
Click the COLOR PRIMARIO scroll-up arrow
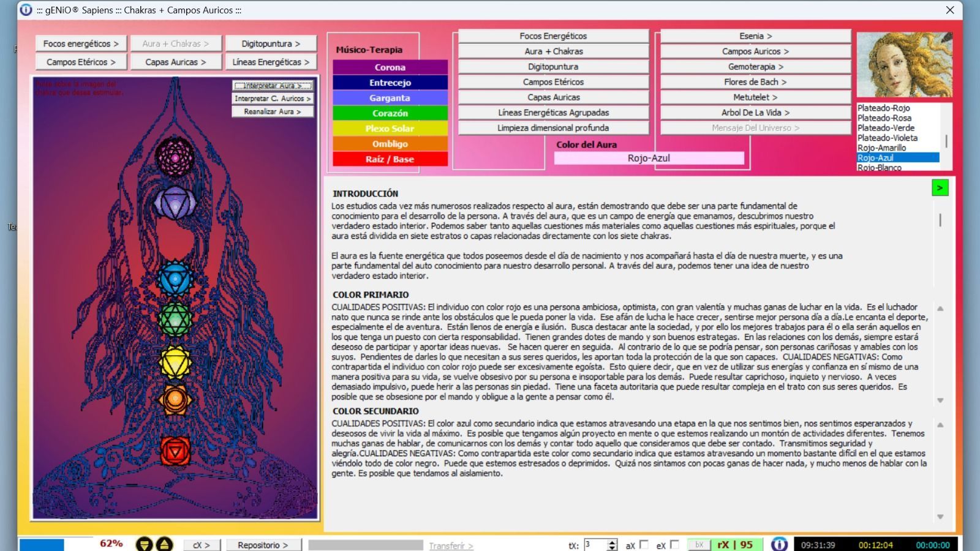pyautogui.click(x=940, y=309)
